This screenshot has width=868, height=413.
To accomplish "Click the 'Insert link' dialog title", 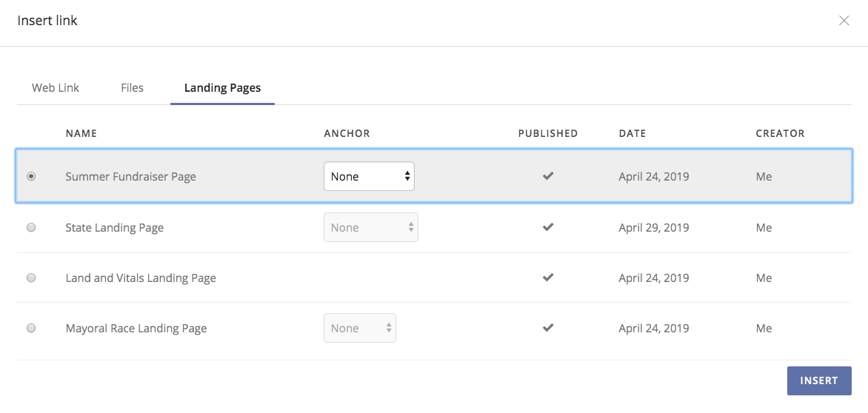I will (x=47, y=21).
